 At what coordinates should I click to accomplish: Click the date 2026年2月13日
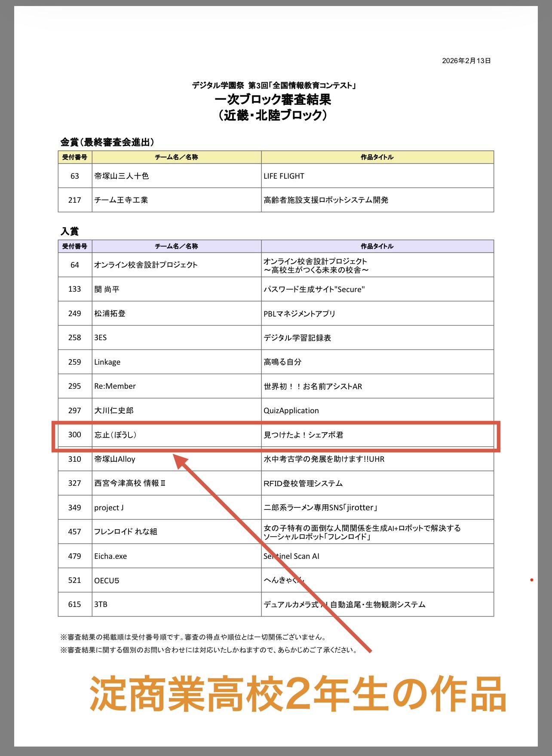click(466, 61)
